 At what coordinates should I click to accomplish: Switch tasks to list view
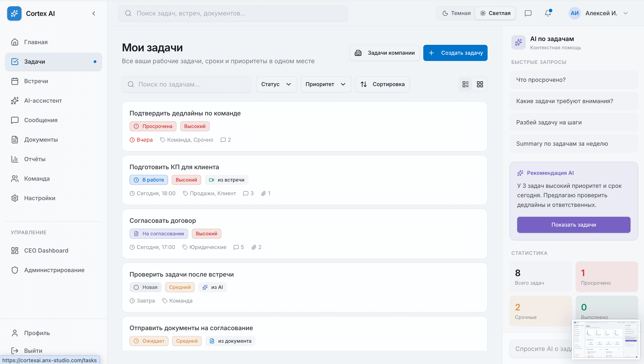[465, 84]
